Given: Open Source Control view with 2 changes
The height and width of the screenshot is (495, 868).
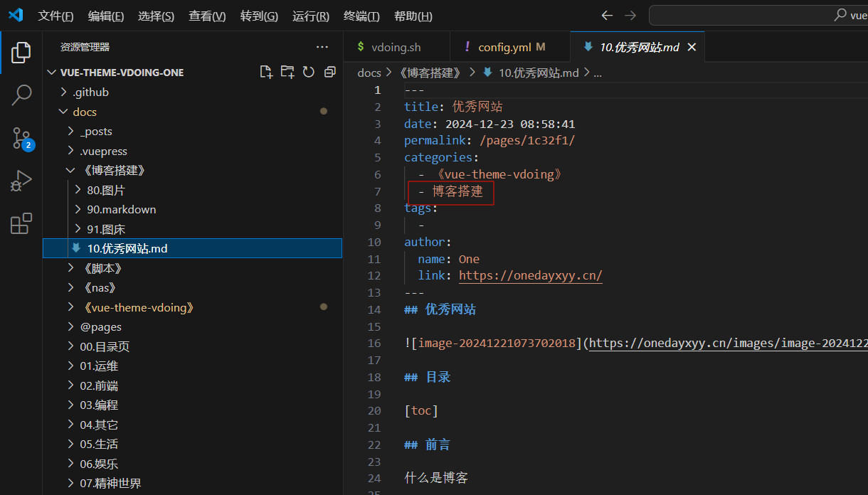Looking at the screenshot, I should tap(21, 138).
